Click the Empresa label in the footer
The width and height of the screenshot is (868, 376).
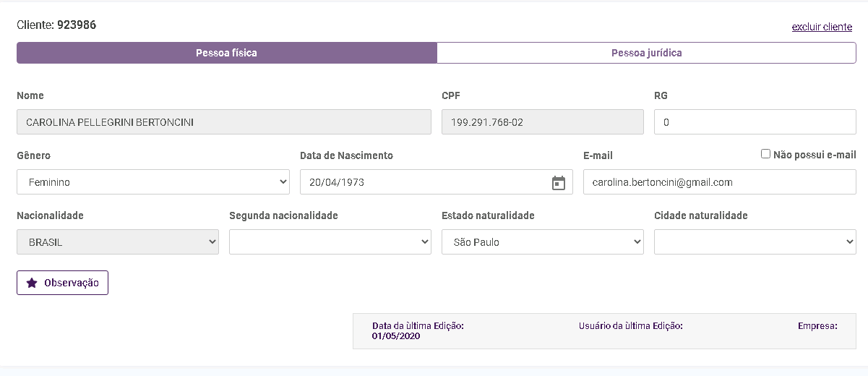point(817,326)
